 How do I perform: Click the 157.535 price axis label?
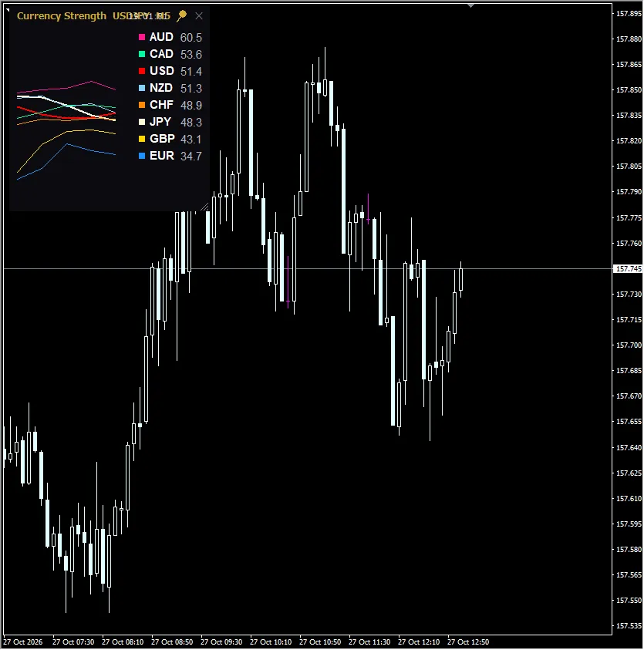coord(629,626)
